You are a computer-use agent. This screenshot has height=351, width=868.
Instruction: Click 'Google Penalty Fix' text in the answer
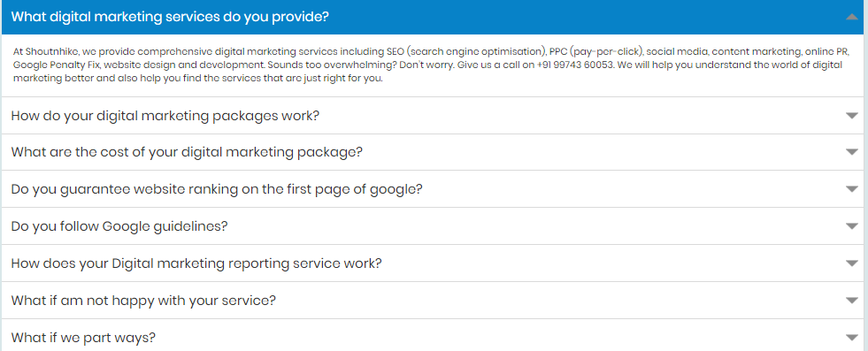[x=50, y=65]
